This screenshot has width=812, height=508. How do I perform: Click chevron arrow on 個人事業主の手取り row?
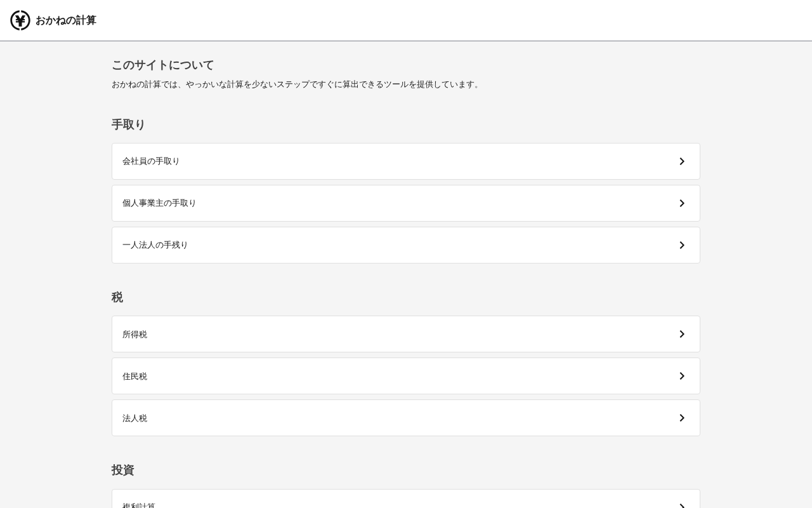coord(682,203)
